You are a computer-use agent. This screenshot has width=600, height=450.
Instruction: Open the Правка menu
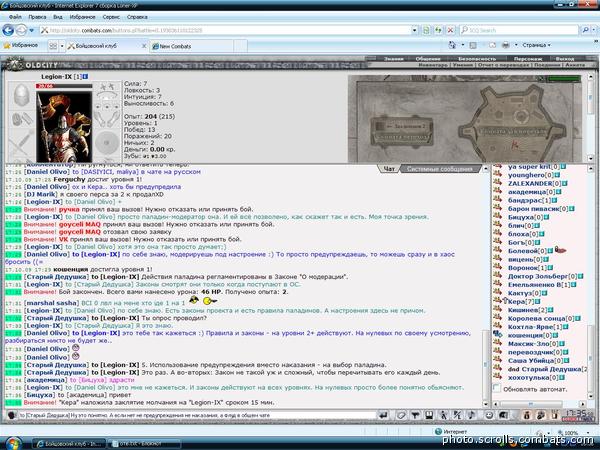[37, 17]
